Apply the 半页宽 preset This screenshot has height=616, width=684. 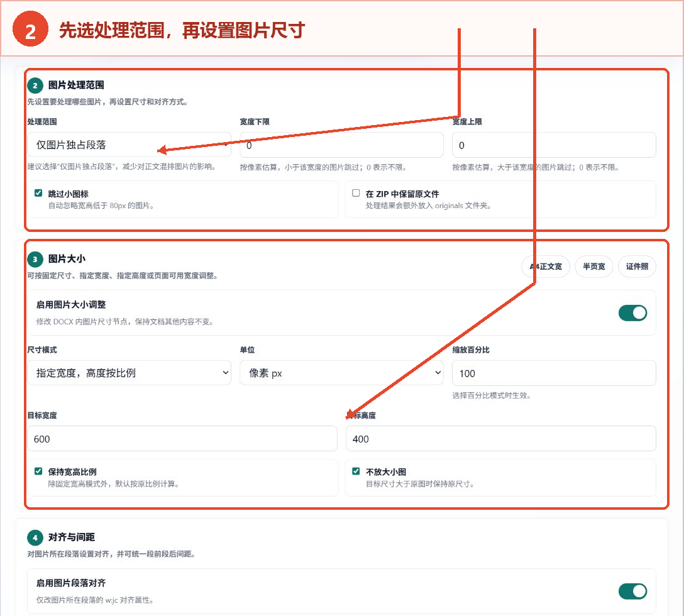[x=593, y=267]
